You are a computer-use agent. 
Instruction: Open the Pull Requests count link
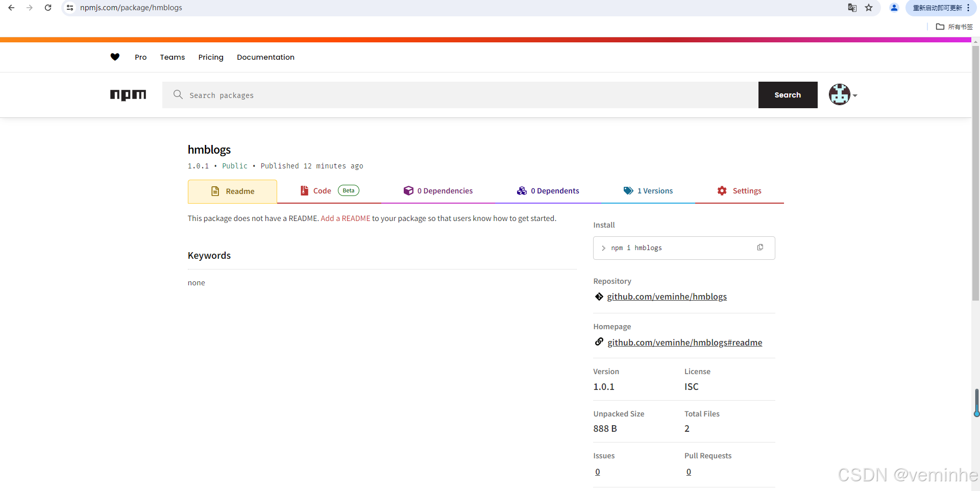[x=689, y=472]
